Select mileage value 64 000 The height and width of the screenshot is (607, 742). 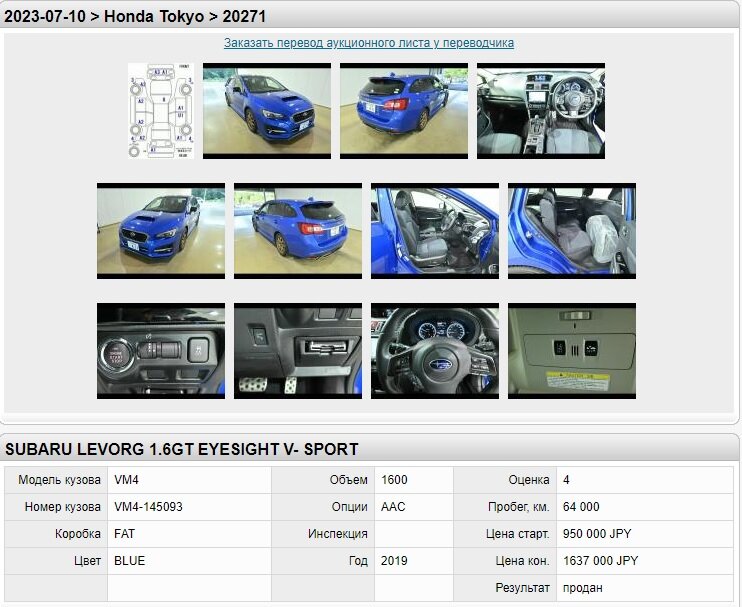point(581,507)
